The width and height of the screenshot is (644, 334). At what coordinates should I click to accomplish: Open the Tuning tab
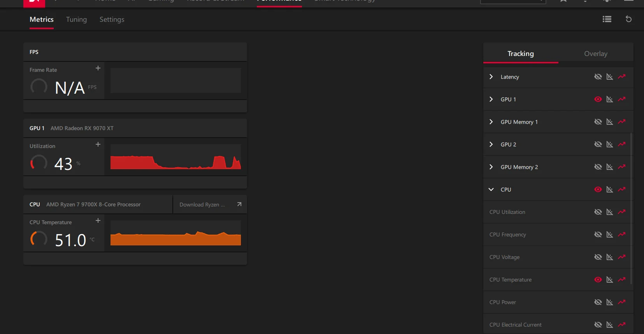click(x=76, y=19)
